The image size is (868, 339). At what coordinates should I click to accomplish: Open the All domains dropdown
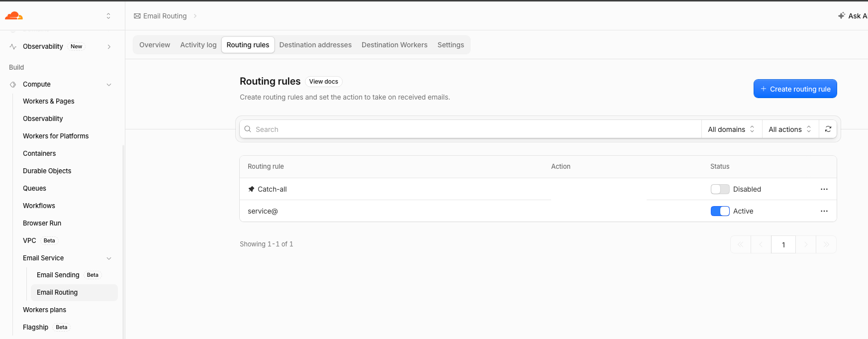pos(732,129)
